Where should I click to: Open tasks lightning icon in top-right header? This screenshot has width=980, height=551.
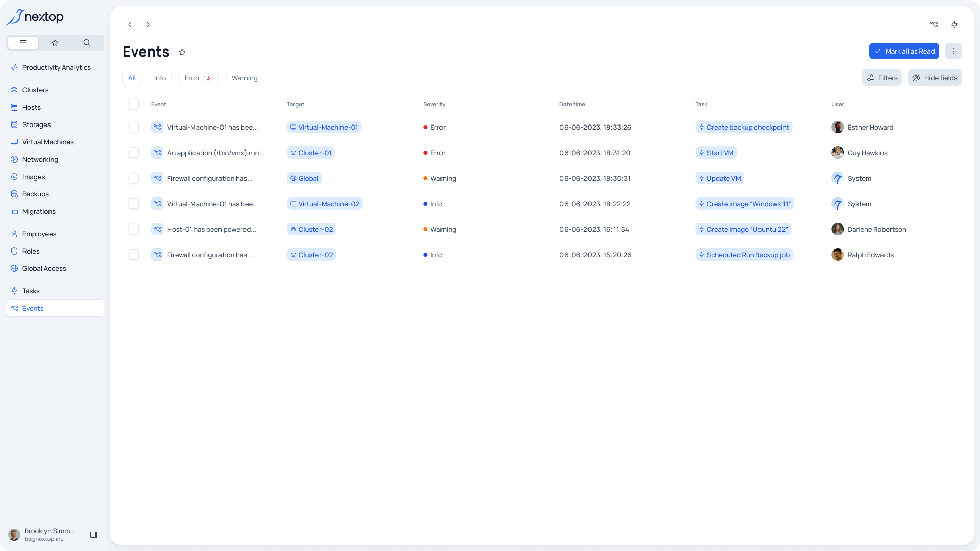(x=954, y=24)
